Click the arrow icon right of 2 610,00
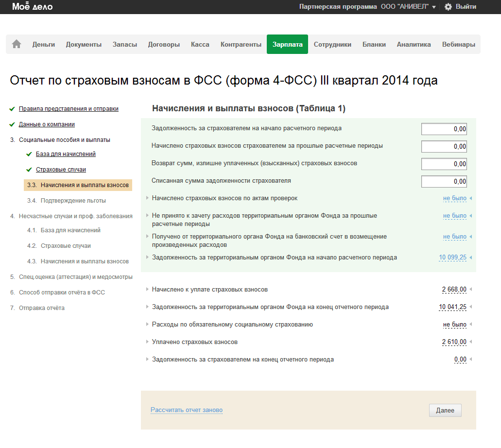The image size is (501, 448). coord(470,342)
